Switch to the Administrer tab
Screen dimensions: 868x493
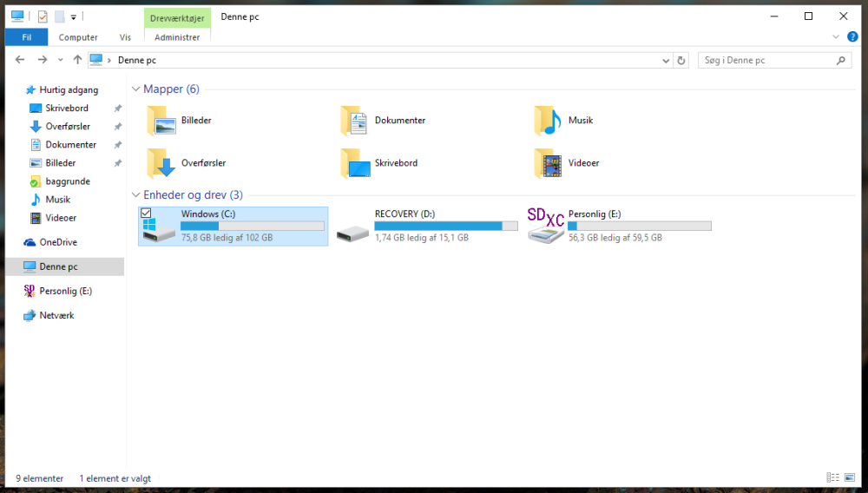(x=177, y=37)
